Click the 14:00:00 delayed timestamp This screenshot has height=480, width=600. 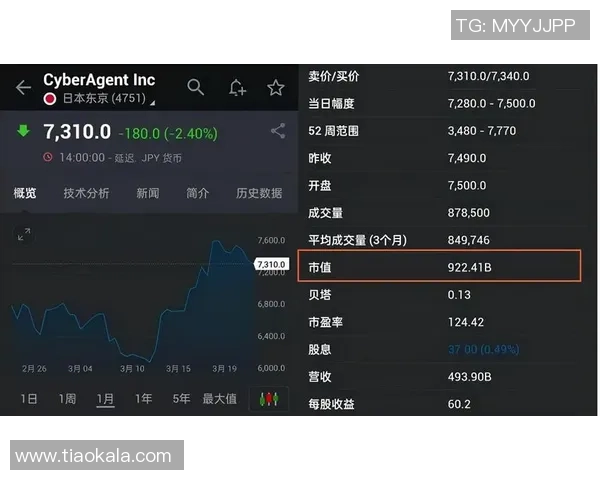coord(82,158)
